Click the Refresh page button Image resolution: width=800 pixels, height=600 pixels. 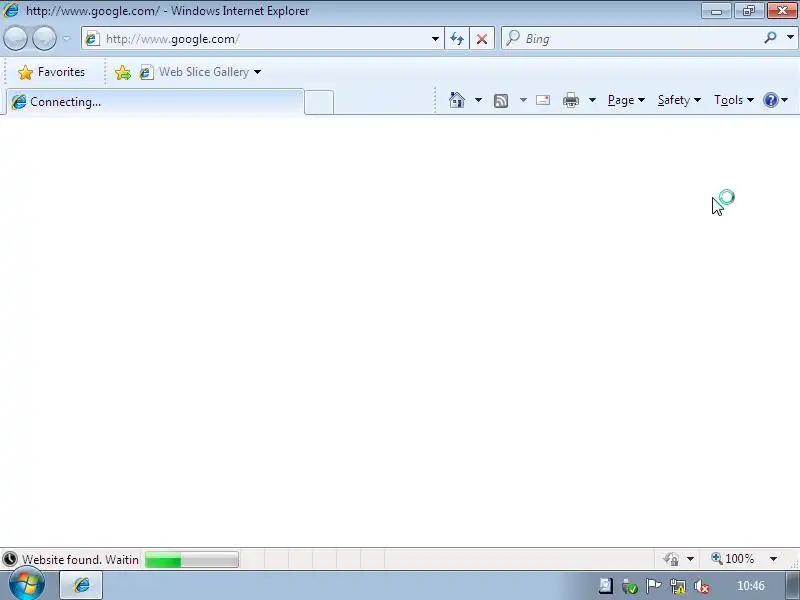coord(457,39)
